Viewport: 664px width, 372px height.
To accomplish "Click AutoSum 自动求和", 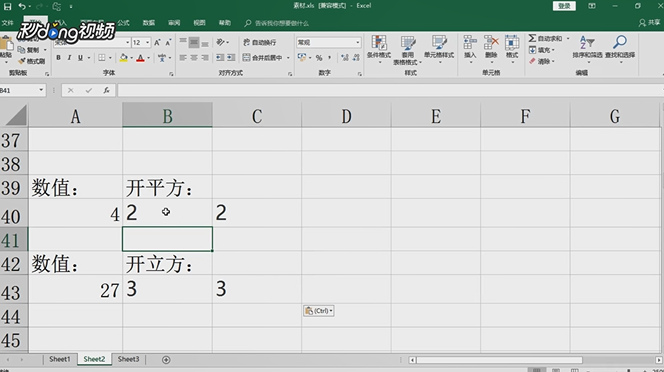I will [x=545, y=39].
